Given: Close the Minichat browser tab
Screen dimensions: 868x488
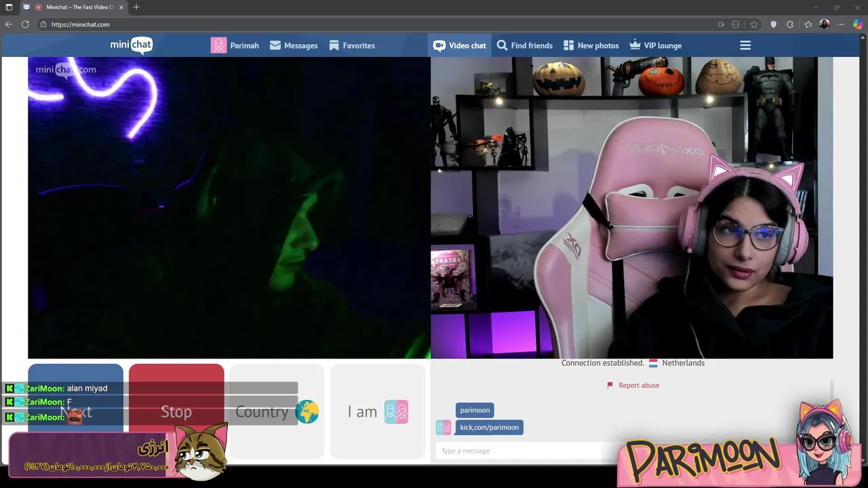Looking at the screenshot, I should pyautogui.click(x=121, y=7).
